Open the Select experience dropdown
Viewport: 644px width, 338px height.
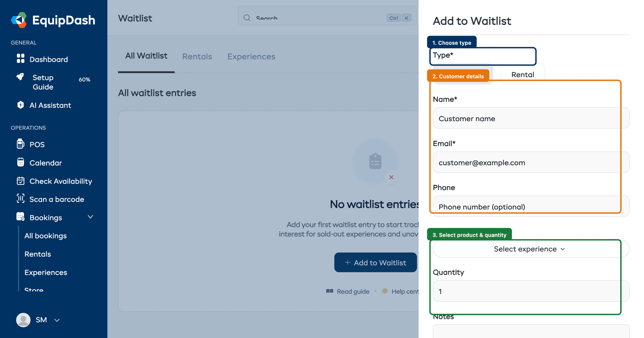[529, 249]
